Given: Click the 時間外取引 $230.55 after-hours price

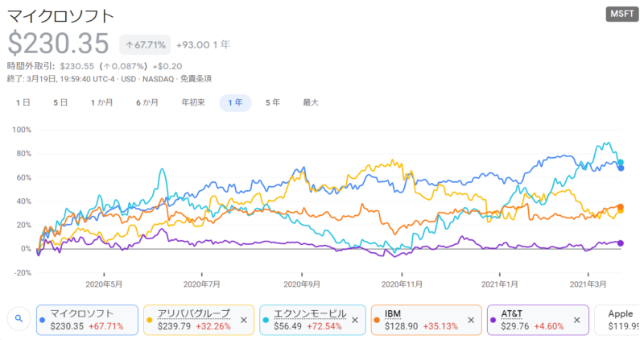Looking at the screenshot, I should pyautogui.click(x=76, y=66).
